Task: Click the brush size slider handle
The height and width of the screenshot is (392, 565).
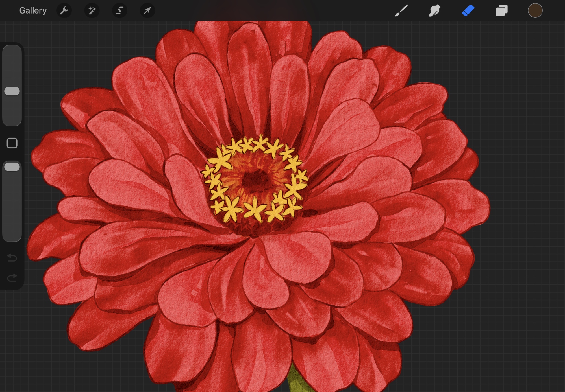Action: 12,91
